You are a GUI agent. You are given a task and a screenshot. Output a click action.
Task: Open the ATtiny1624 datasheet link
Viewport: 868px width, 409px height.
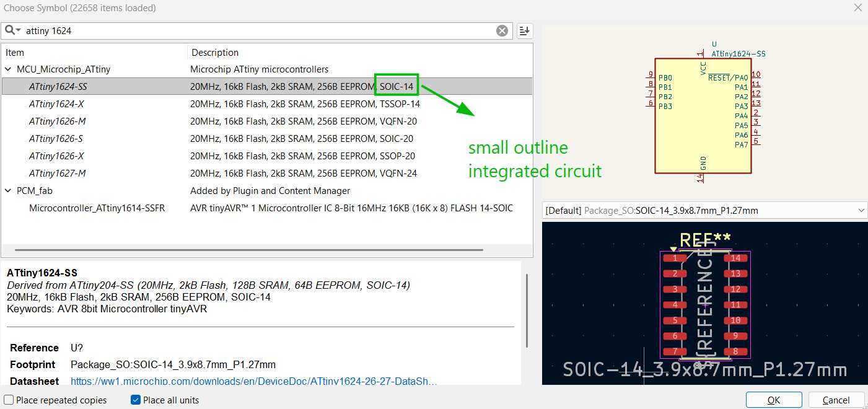(254, 381)
